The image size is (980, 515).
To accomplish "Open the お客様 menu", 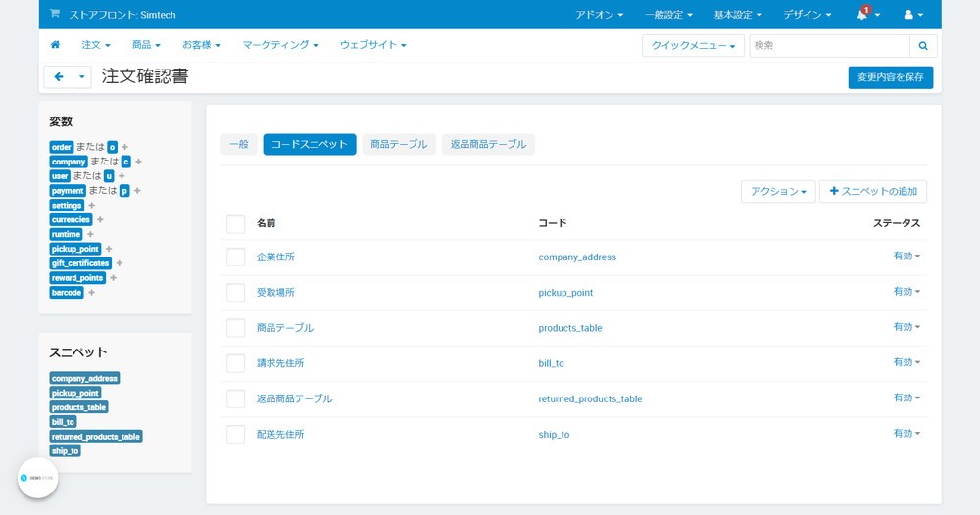I will click(201, 45).
